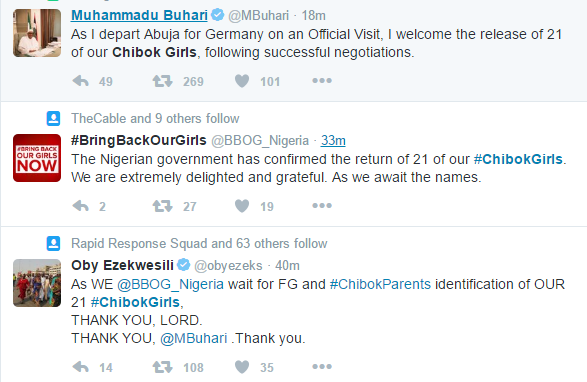Screen dimensions: 587x382
Task: Like Oby Ezekwesili's tweet
Action: coord(242,367)
